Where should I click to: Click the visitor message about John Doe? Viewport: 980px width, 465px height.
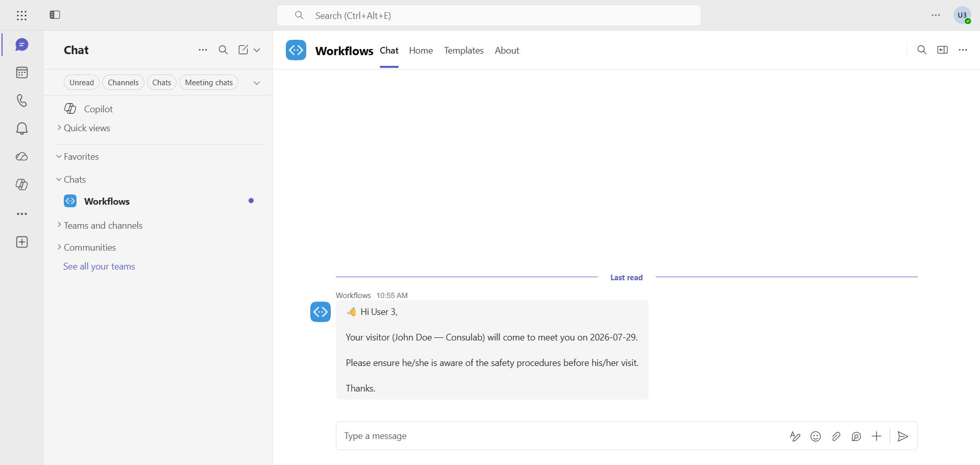[x=492, y=350]
